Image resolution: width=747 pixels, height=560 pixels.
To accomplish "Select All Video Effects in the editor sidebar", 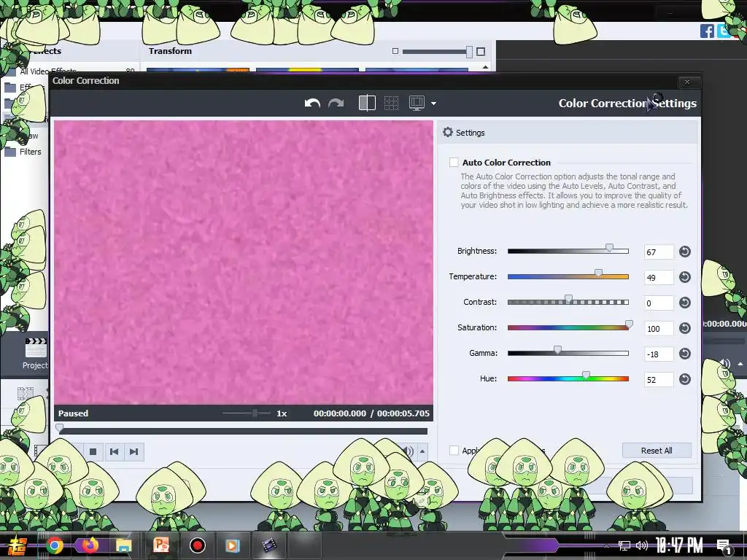I will (x=47, y=71).
